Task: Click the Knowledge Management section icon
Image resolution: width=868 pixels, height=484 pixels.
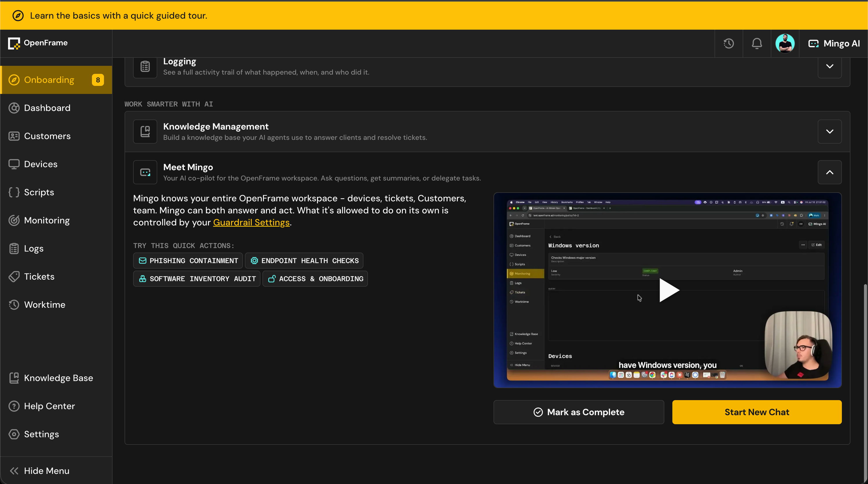Action: (x=145, y=131)
